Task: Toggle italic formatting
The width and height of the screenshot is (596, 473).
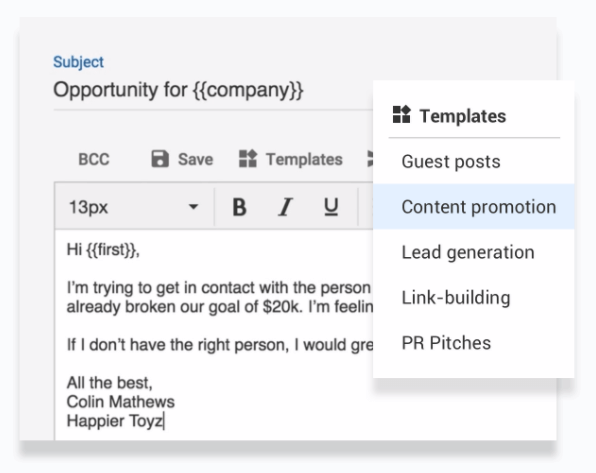Action: pyautogui.click(x=285, y=207)
